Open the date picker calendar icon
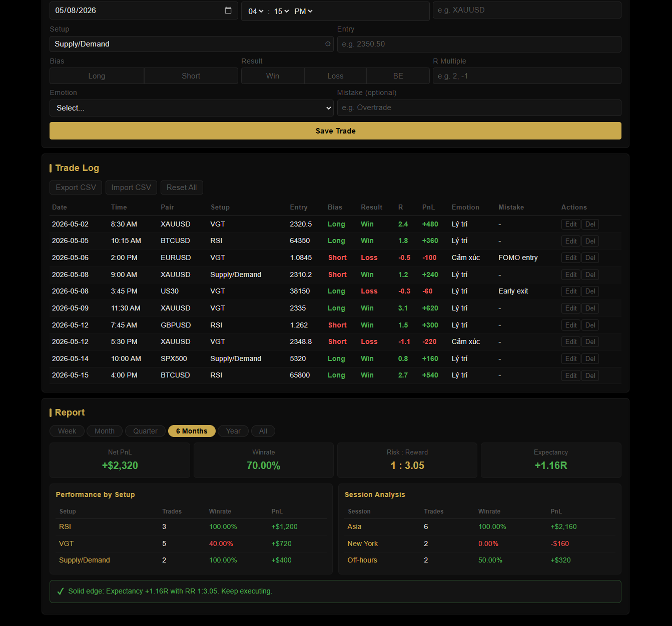 pyautogui.click(x=228, y=10)
